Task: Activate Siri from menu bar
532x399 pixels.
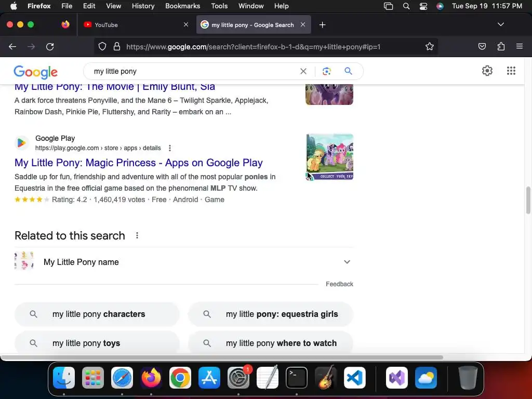Action: point(440,6)
